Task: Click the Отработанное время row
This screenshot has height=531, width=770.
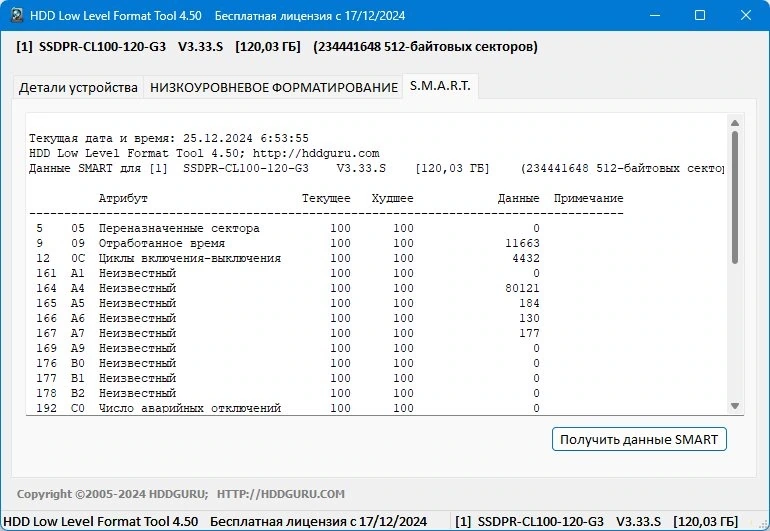Action: (x=287, y=243)
